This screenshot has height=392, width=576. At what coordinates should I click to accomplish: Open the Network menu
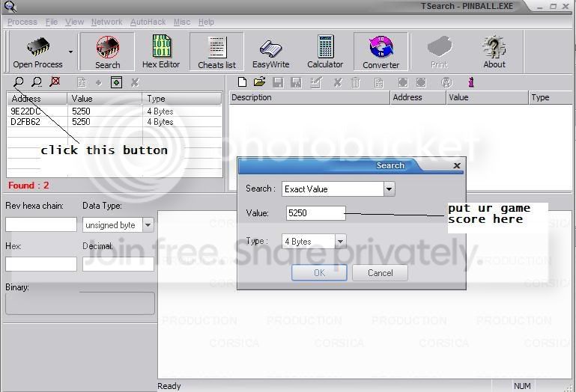pos(106,22)
